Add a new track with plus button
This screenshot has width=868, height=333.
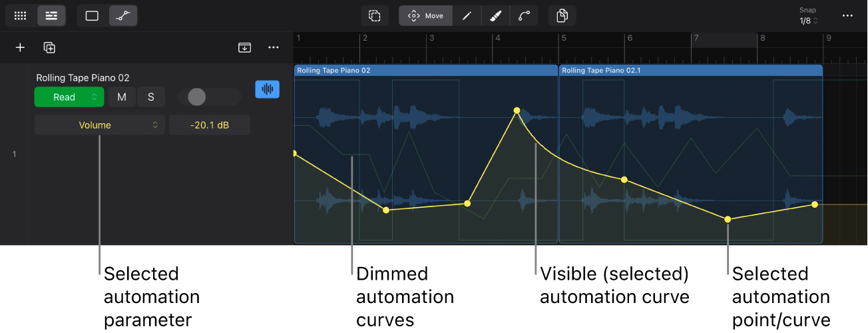point(20,47)
